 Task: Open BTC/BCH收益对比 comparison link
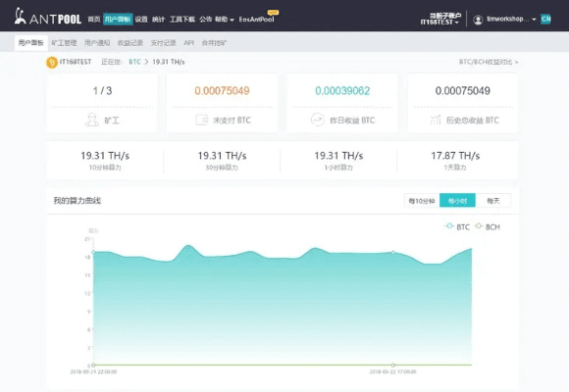[x=489, y=62]
